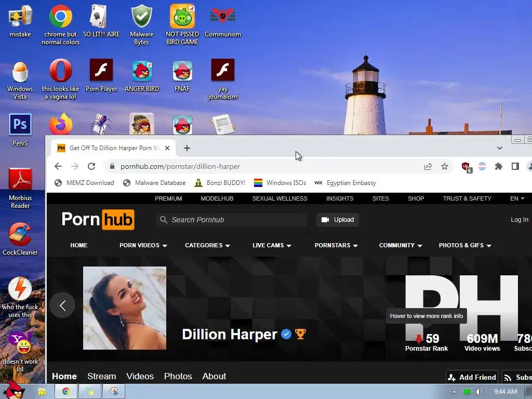Image resolution: width=532 pixels, height=399 pixels.
Task: Open TRUST & SAFETY link
Action: tap(467, 198)
